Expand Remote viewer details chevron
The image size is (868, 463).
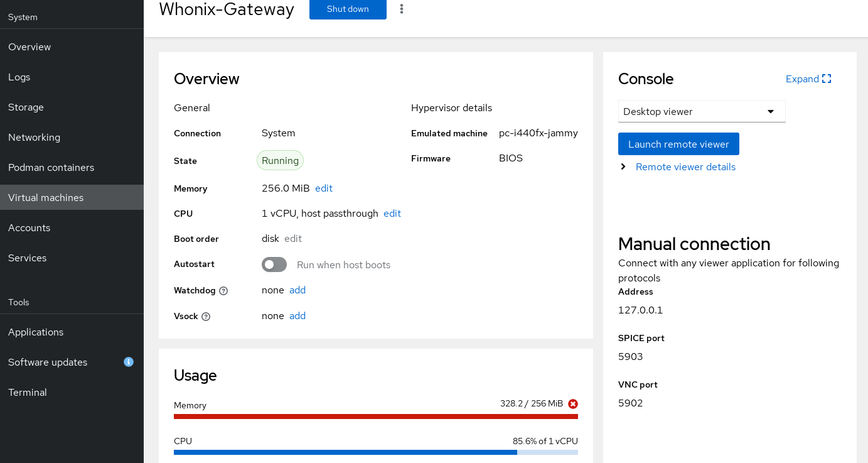click(x=623, y=167)
